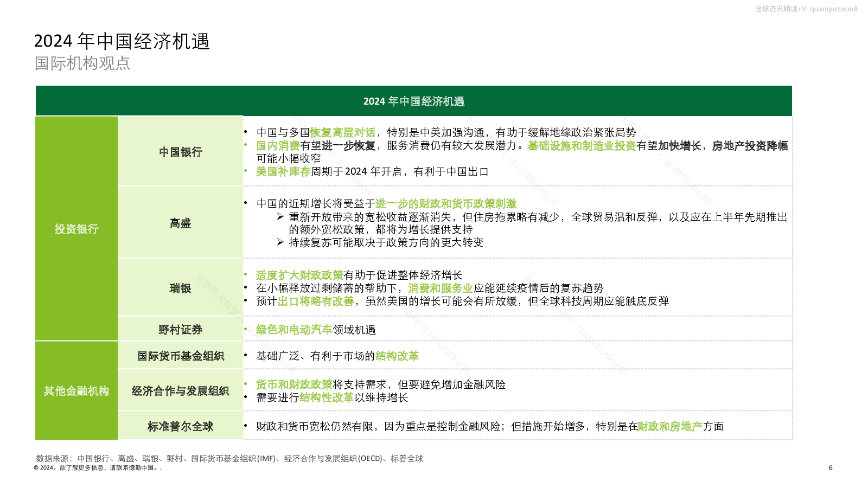Select the 其他金融机构 category cell
The image size is (868, 488).
click(x=76, y=391)
